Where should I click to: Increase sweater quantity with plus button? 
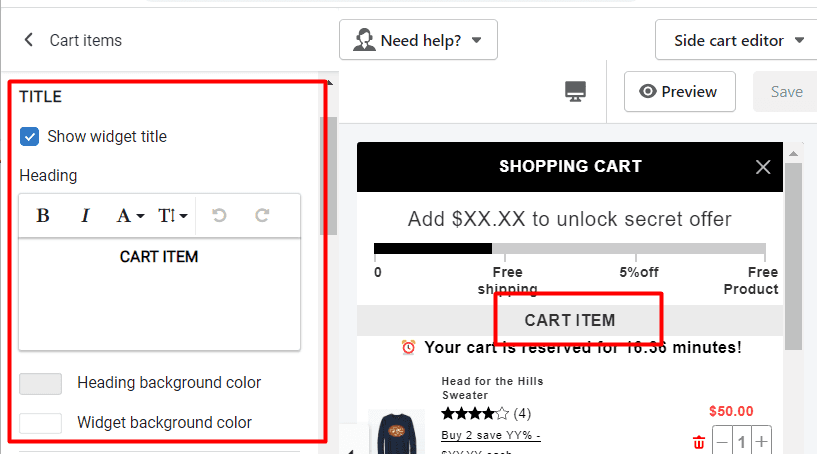[761, 442]
